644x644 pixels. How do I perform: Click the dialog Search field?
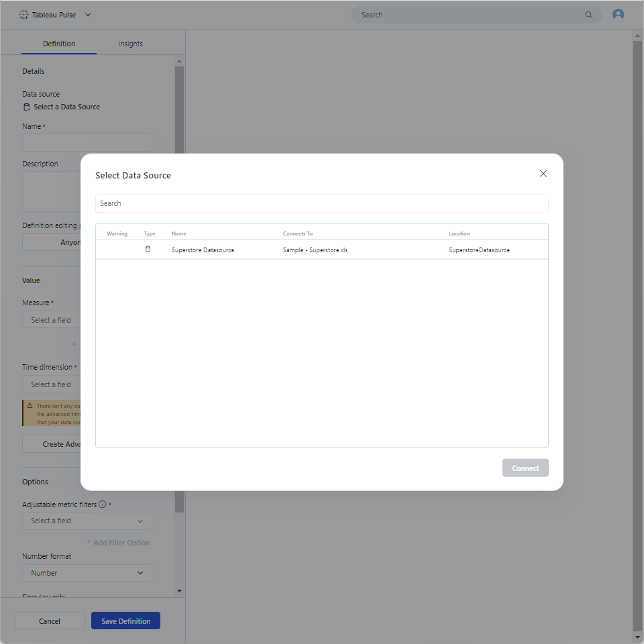point(321,203)
